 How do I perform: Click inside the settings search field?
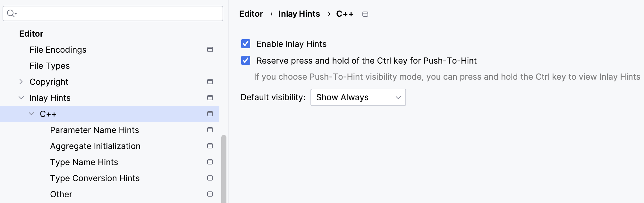(x=112, y=13)
